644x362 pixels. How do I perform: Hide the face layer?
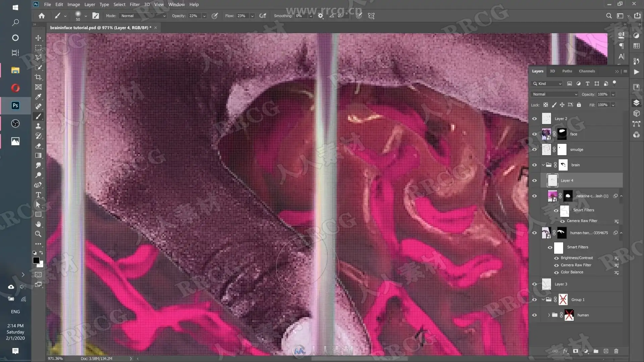(x=534, y=134)
